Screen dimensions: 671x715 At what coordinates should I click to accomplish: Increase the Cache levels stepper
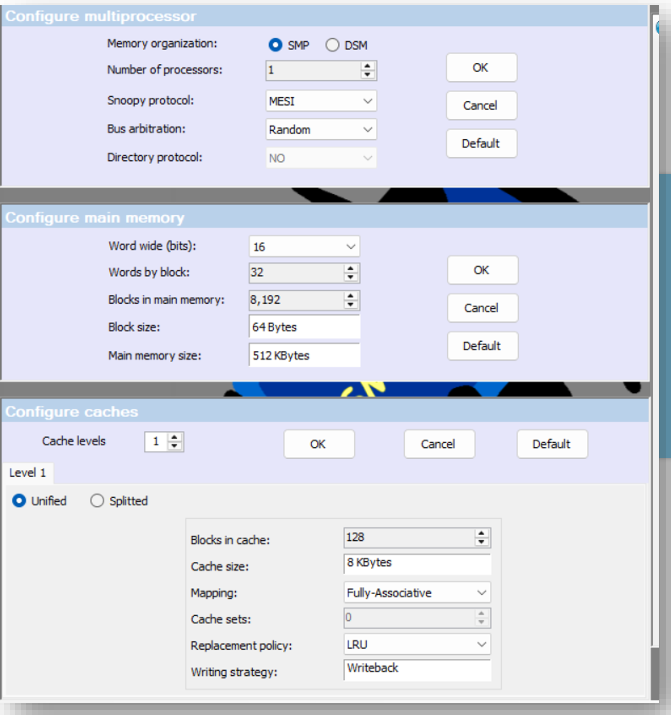[174, 437]
